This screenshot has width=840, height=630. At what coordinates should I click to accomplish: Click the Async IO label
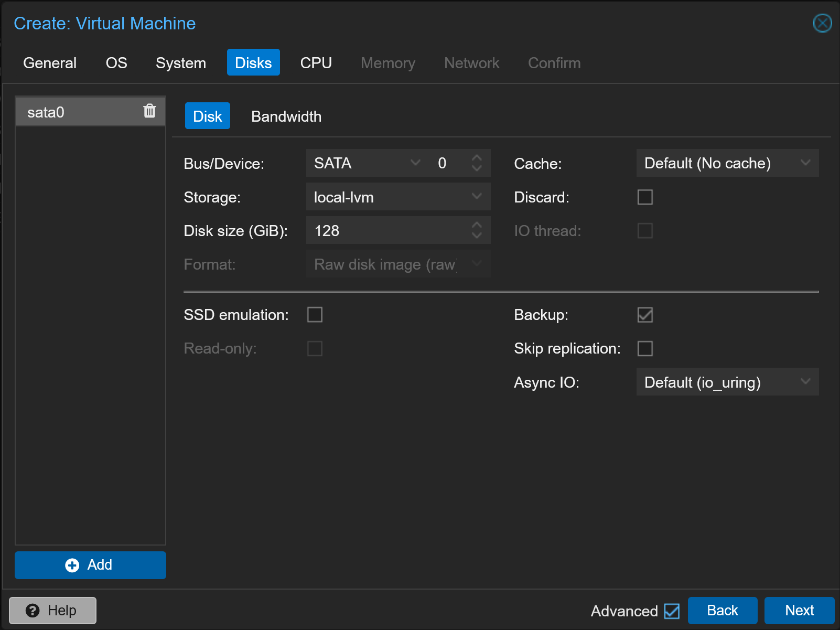(546, 382)
